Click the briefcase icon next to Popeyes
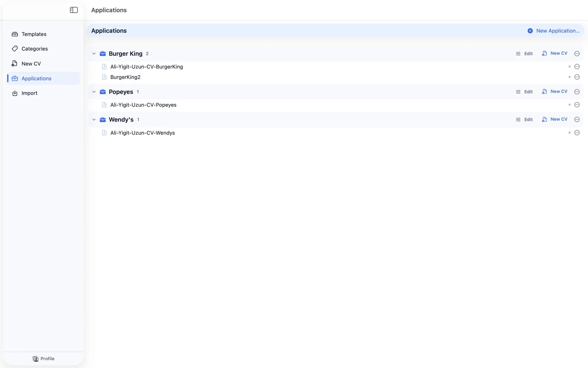The width and height of the screenshot is (588, 368). click(103, 92)
